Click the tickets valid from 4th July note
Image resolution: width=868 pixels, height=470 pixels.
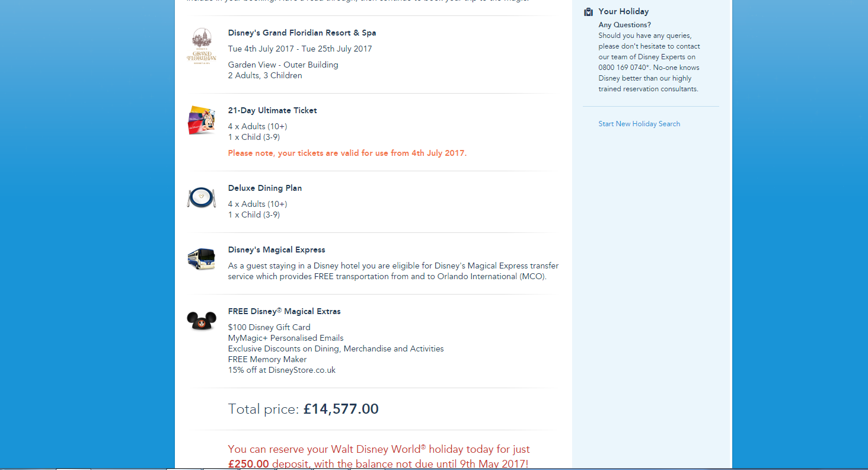[x=347, y=154]
